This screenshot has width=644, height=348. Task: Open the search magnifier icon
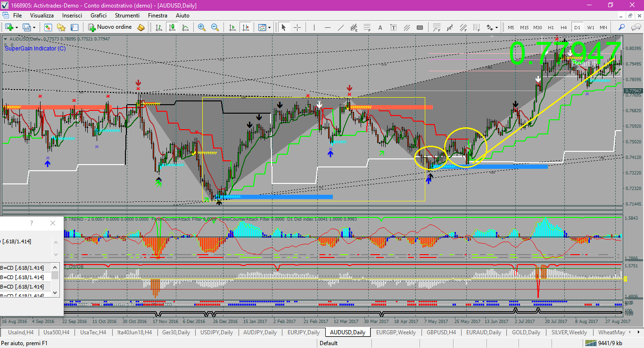pyautogui.click(x=621, y=27)
